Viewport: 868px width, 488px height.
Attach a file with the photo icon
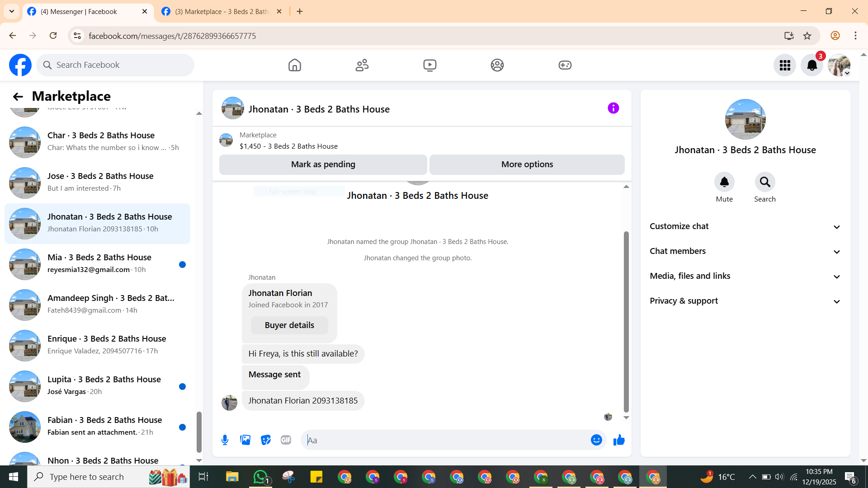[245, 440]
